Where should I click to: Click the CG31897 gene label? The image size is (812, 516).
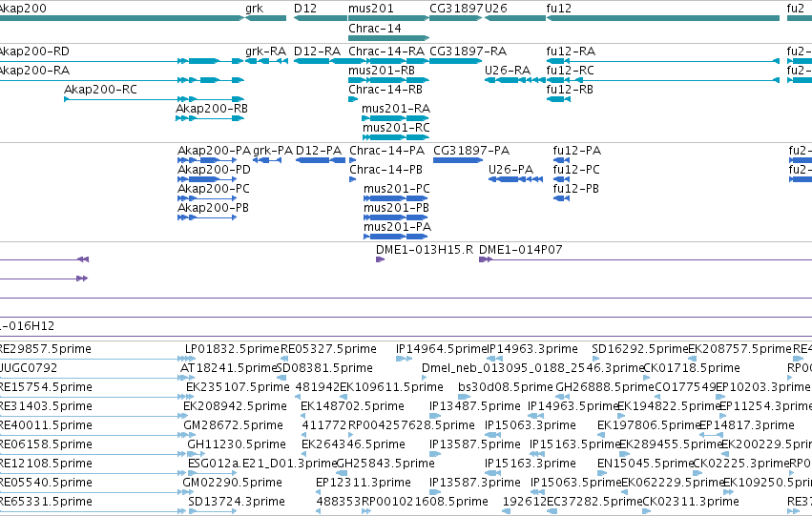pos(456,9)
